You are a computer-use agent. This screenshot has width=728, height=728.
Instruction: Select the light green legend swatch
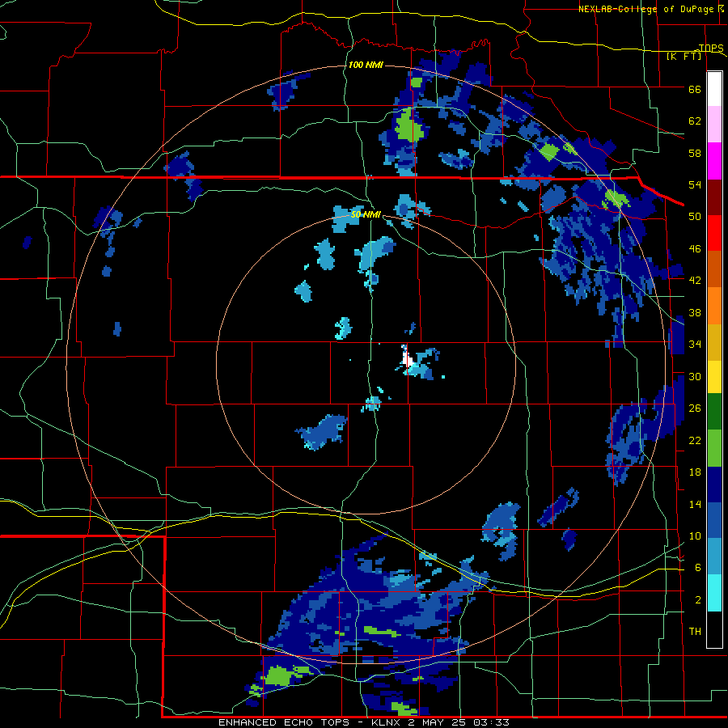[714, 448]
